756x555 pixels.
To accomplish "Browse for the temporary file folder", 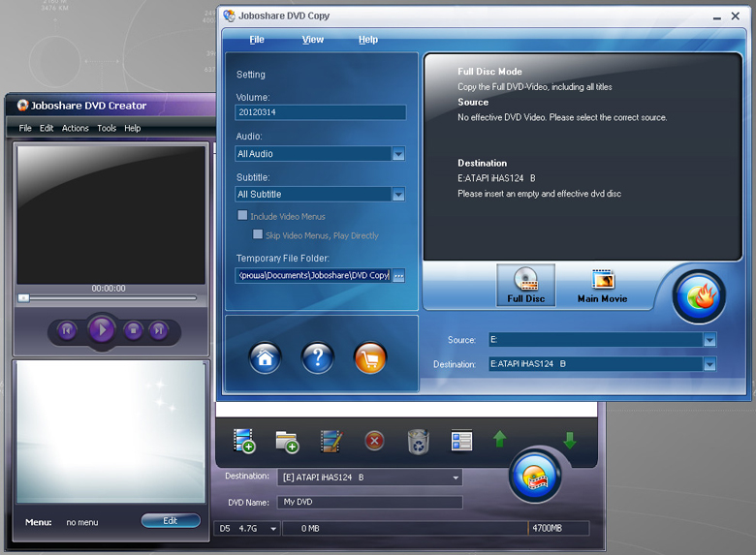I will 398,276.
